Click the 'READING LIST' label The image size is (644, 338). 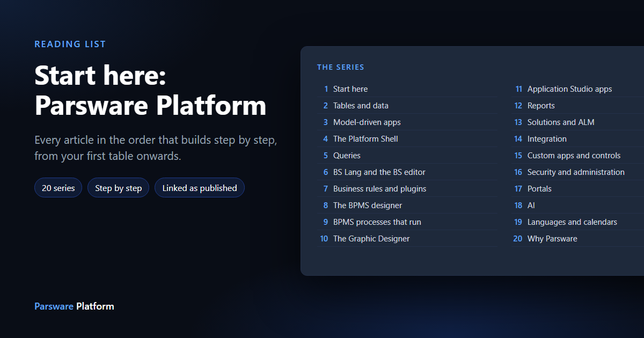pyautogui.click(x=70, y=44)
